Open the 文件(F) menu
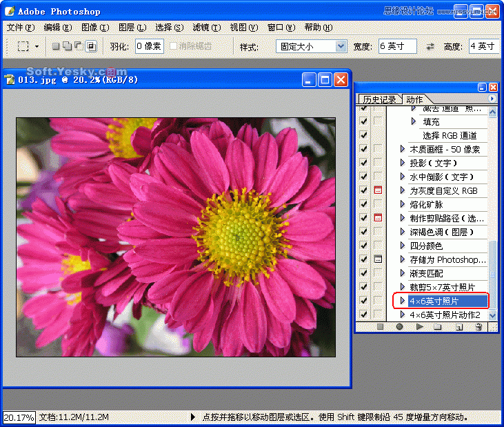The image size is (504, 427). point(21,28)
